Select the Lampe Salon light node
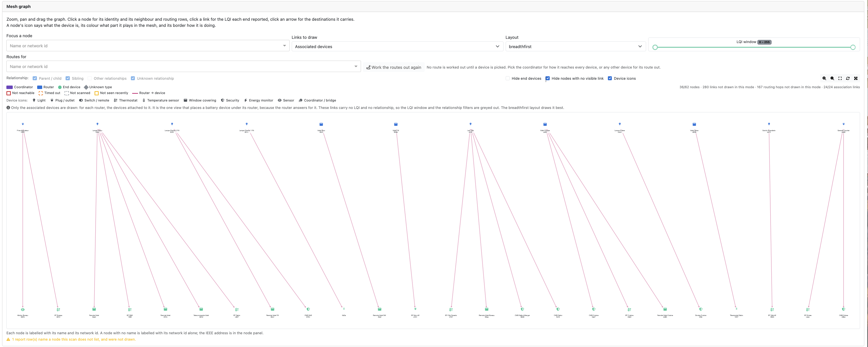This screenshot has height=347, width=868. (97, 124)
